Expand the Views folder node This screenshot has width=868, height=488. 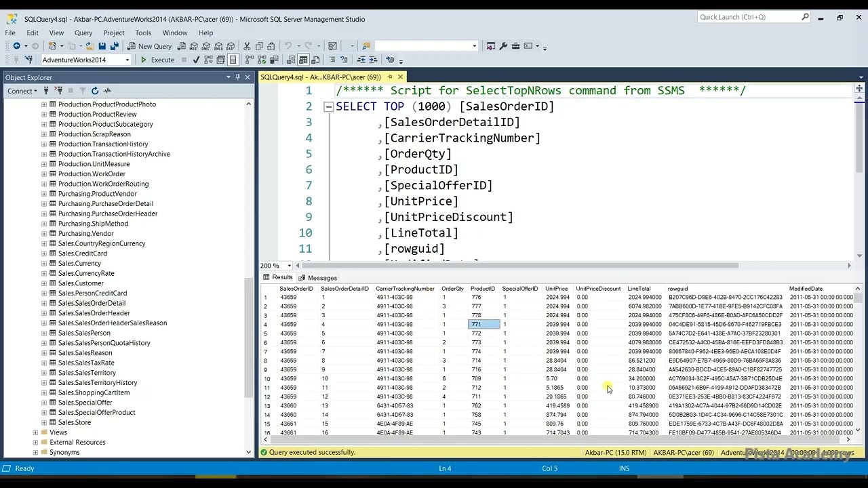pyautogui.click(x=35, y=432)
